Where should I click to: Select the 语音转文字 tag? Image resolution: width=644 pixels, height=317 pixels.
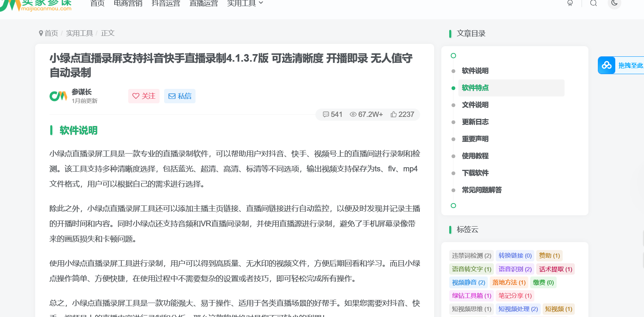point(471,269)
